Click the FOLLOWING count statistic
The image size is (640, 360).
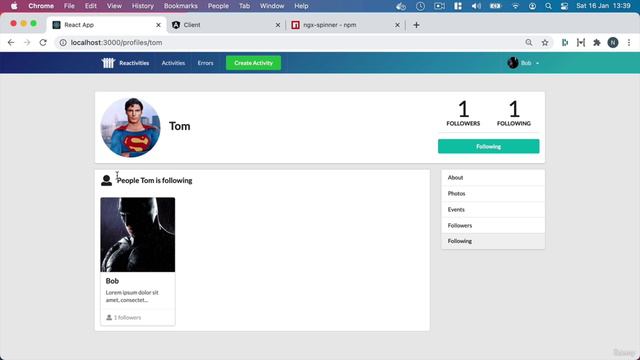[x=514, y=113]
